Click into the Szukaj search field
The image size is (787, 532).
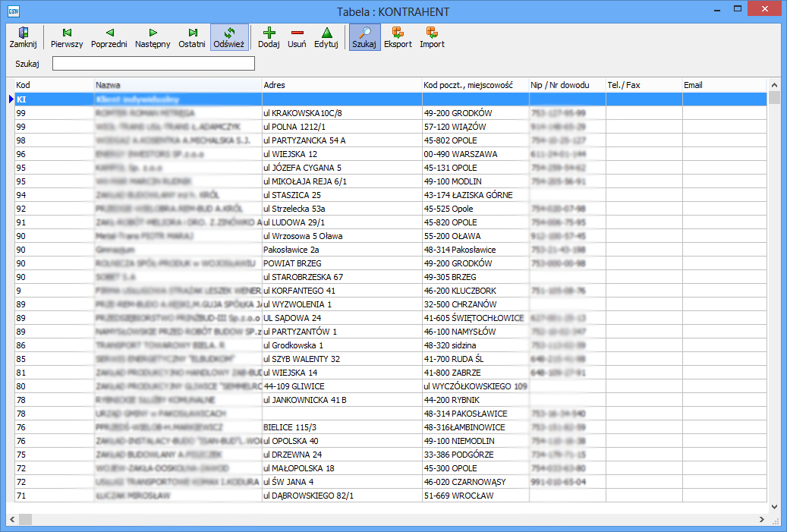pyautogui.click(x=153, y=64)
